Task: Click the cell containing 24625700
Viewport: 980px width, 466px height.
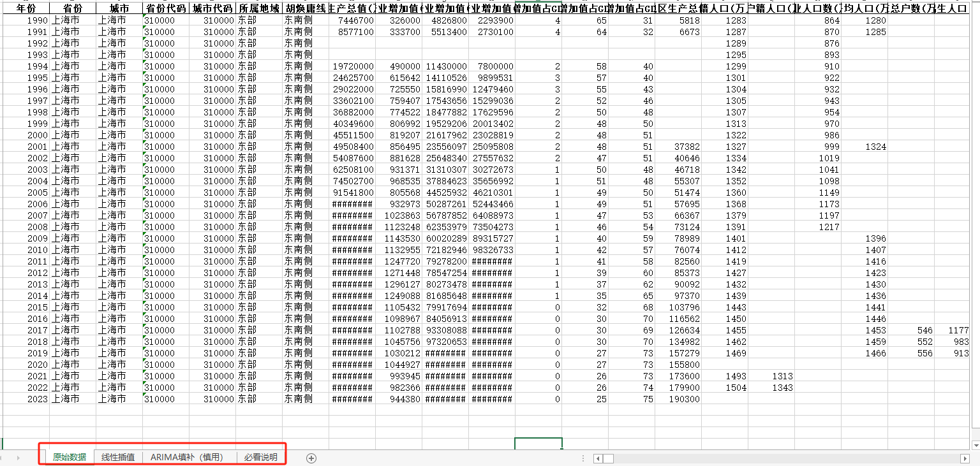Action: (x=352, y=78)
